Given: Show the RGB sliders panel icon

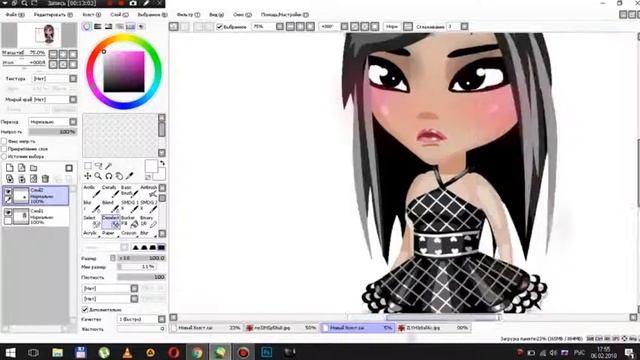Looking at the screenshot, I should pos(98,27).
